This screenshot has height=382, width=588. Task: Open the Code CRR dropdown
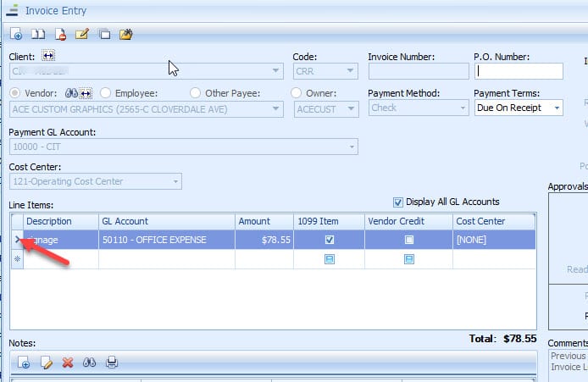pyautogui.click(x=350, y=71)
